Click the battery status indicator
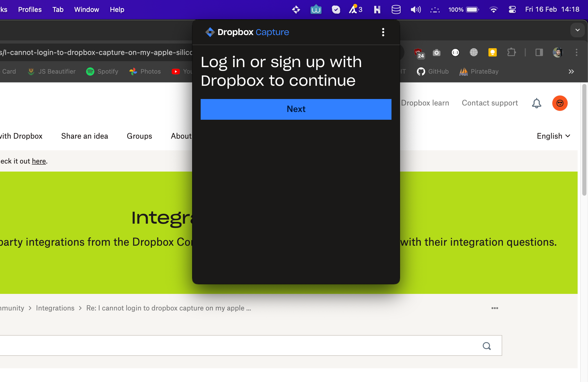Viewport: 588px width, 382px height. pos(464,10)
